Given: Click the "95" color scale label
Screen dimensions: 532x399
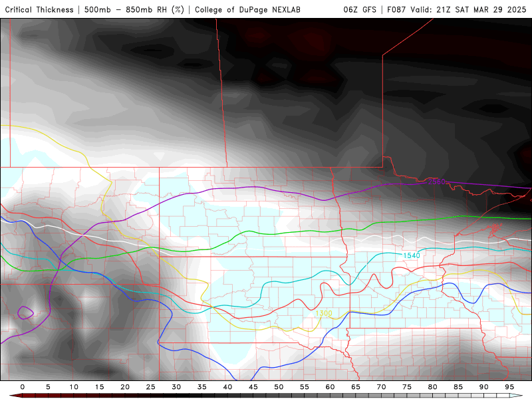Looking at the screenshot, I should 509,387.
